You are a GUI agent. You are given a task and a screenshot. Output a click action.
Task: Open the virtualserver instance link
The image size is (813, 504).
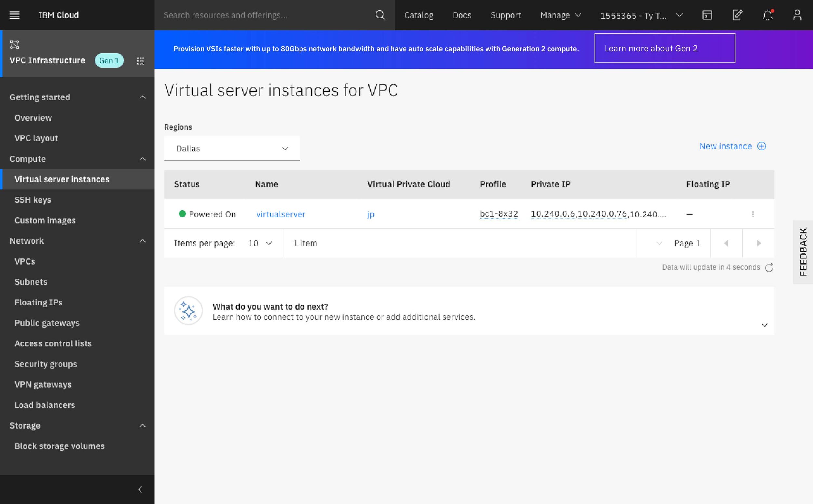281,214
